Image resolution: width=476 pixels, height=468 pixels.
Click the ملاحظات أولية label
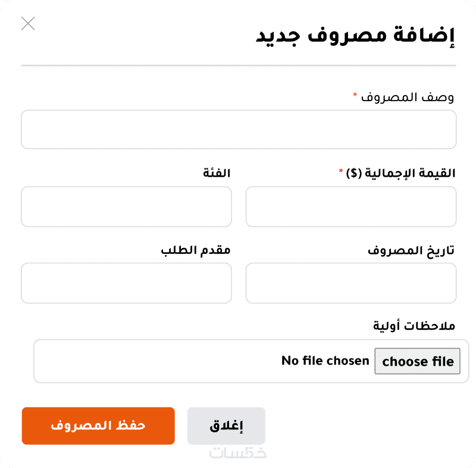pyautogui.click(x=414, y=326)
